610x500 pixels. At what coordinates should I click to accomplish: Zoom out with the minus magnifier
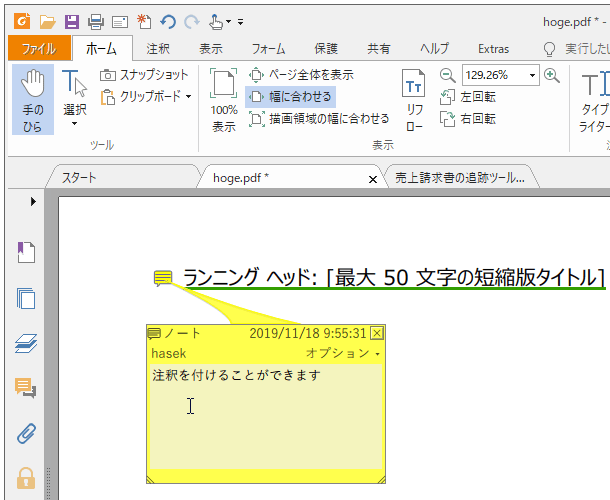pyautogui.click(x=447, y=75)
